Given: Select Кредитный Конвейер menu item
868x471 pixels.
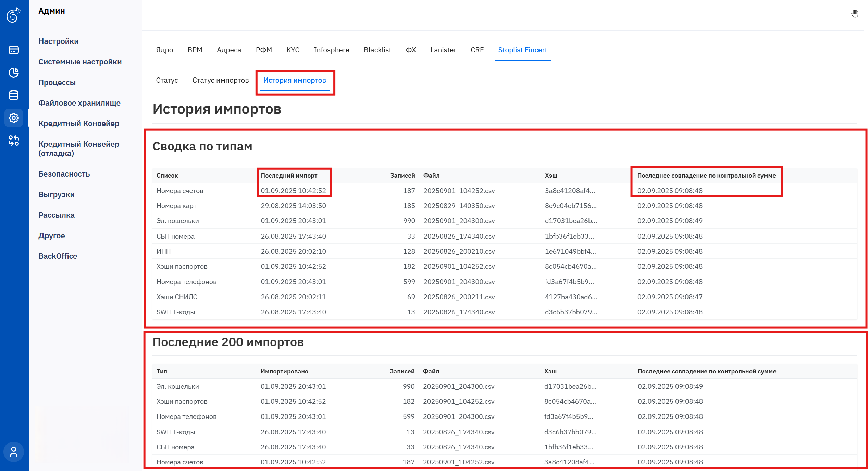Looking at the screenshot, I should [x=79, y=123].
